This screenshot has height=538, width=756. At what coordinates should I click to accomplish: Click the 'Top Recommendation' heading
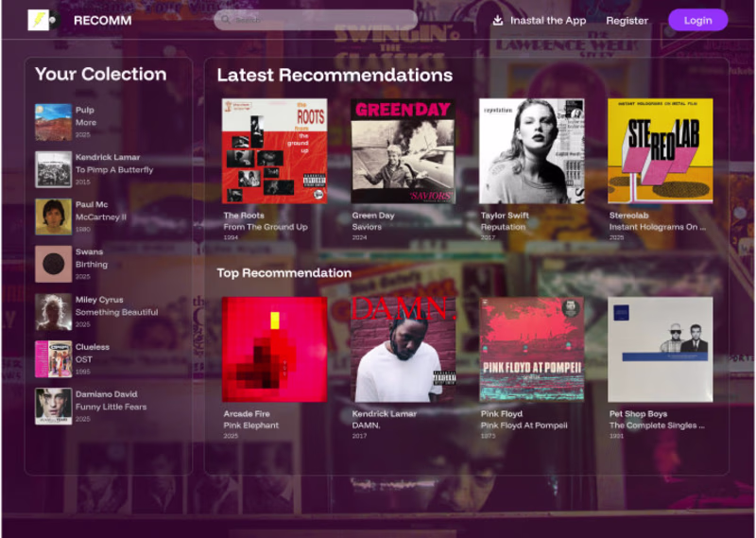(x=284, y=273)
